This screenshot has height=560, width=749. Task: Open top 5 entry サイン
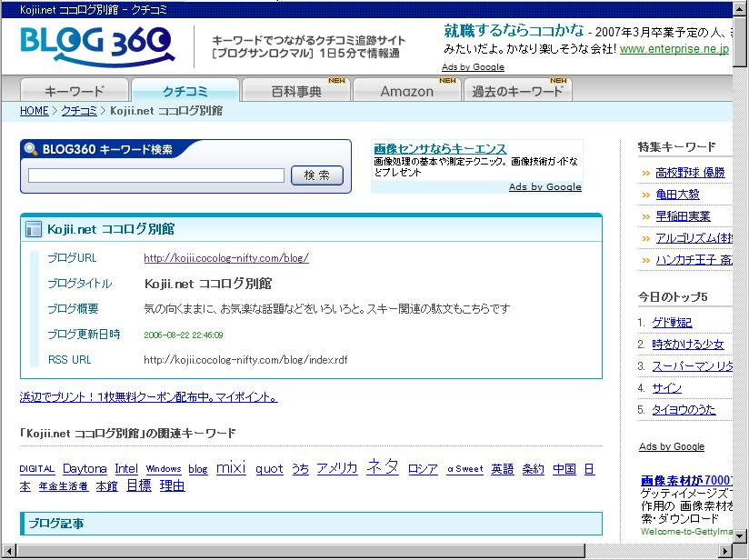pyautogui.click(x=667, y=388)
